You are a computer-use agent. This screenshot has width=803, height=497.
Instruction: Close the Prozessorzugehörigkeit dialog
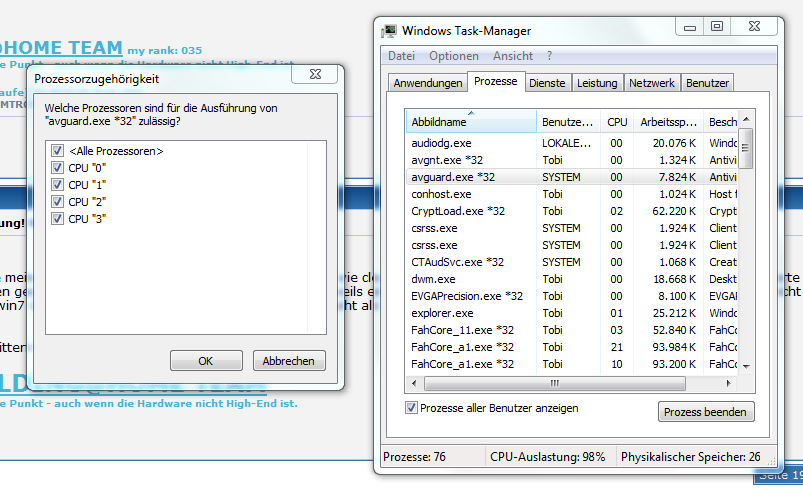tap(315, 74)
